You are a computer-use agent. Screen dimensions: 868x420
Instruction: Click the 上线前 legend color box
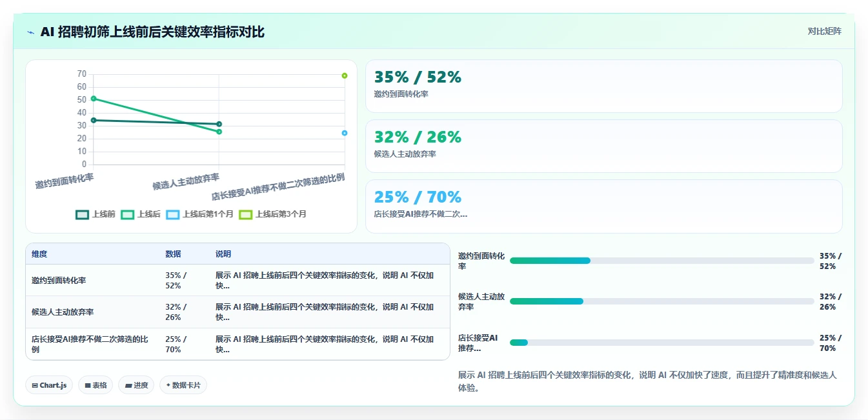point(82,214)
